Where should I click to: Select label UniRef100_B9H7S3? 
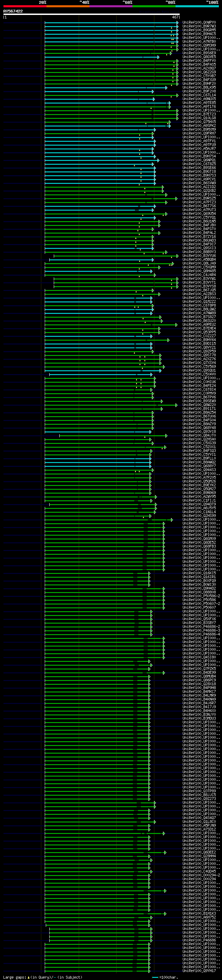[x=199, y=175]
